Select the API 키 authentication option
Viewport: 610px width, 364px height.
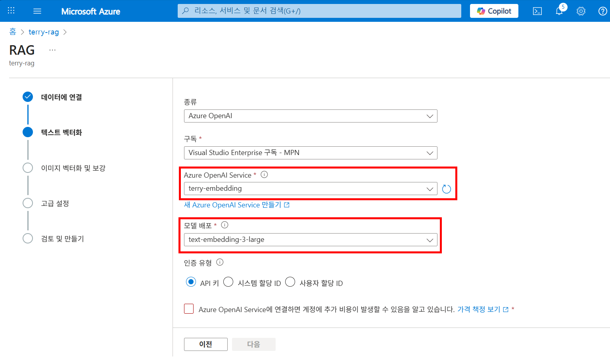tap(191, 282)
